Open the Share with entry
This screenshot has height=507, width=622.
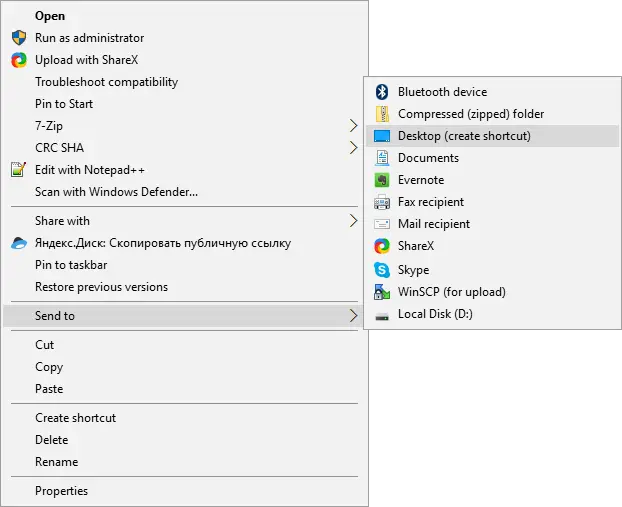click(x=184, y=221)
